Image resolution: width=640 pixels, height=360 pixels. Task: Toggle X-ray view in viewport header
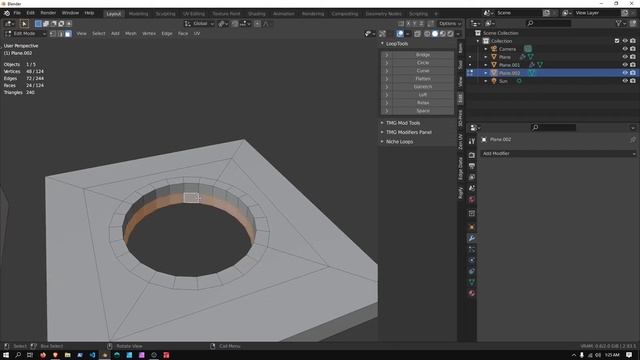(x=417, y=34)
